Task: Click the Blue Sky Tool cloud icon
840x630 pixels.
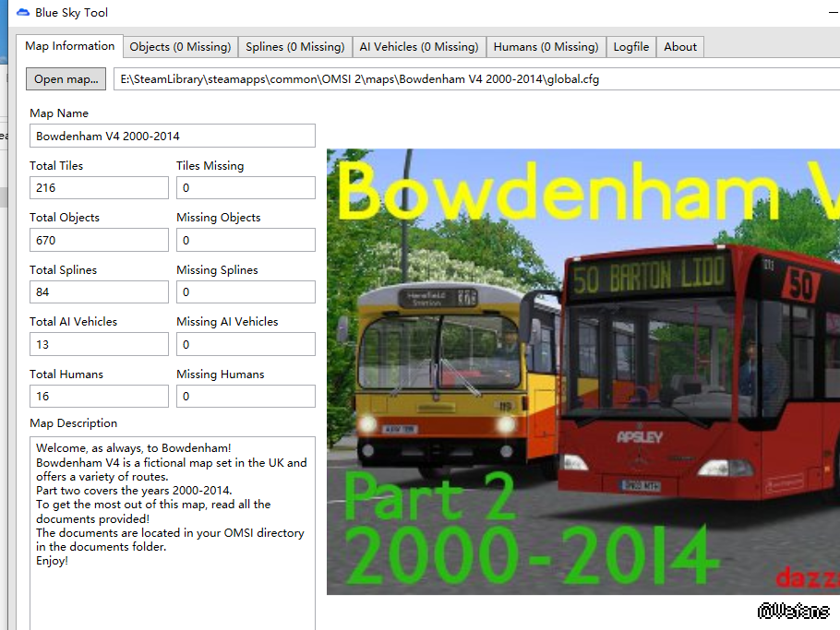Action: (x=23, y=12)
